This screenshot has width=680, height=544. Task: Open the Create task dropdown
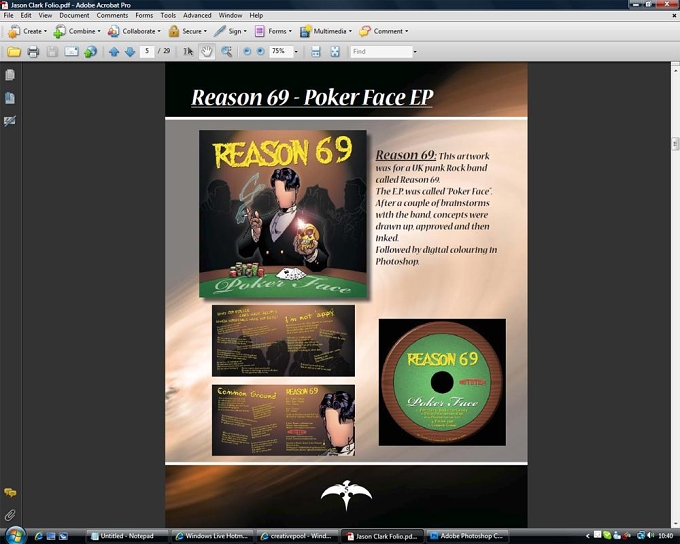coord(27,31)
